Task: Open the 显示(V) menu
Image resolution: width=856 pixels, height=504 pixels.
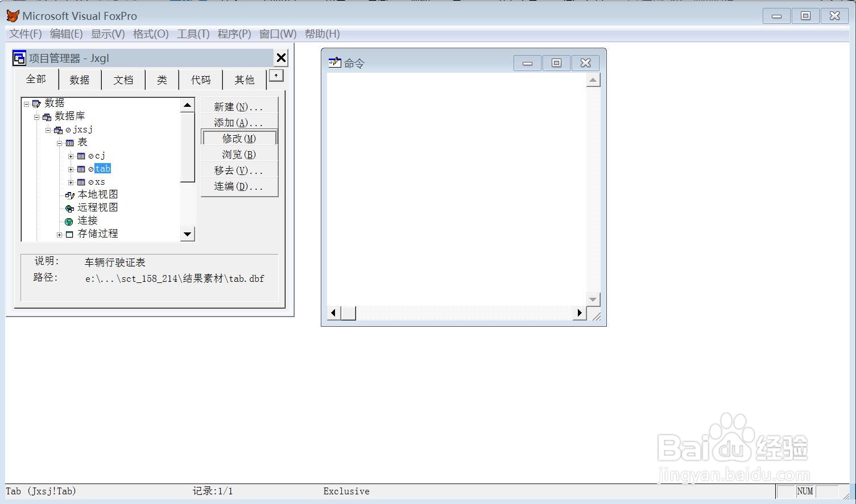Action: coord(108,34)
